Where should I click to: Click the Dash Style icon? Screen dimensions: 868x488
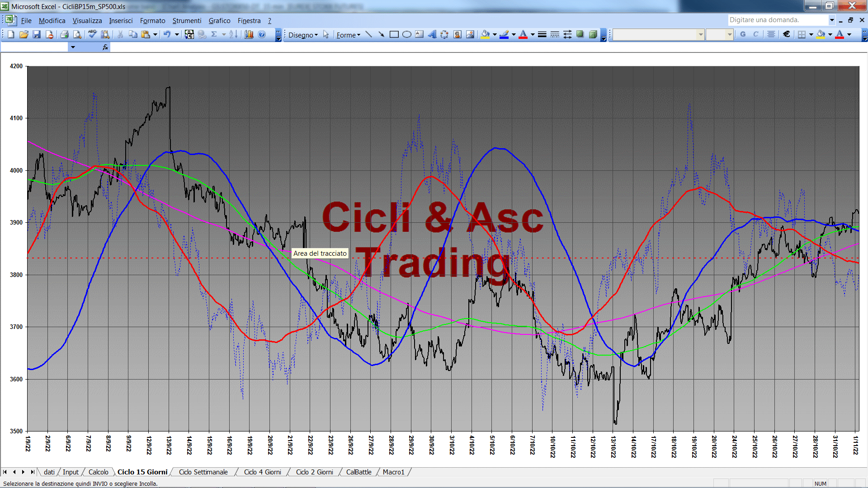point(555,35)
